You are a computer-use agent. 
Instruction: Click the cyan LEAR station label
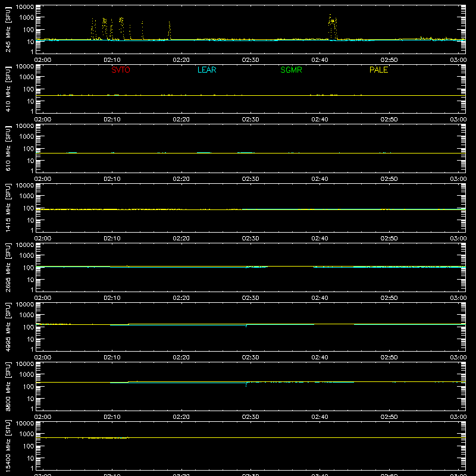(x=206, y=70)
